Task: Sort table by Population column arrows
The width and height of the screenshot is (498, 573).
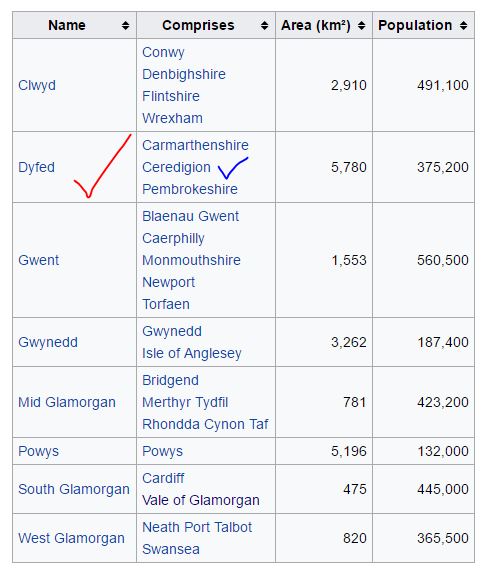Action: click(463, 26)
